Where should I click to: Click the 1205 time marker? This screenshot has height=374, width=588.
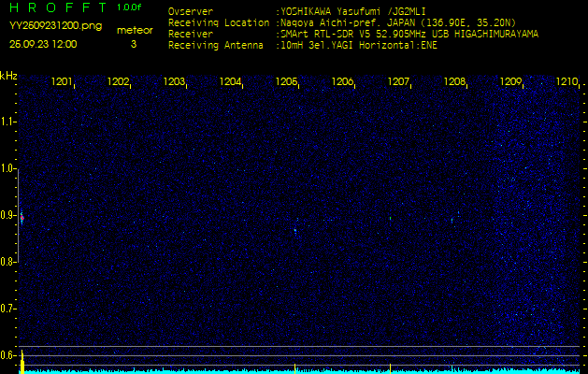coord(286,82)
